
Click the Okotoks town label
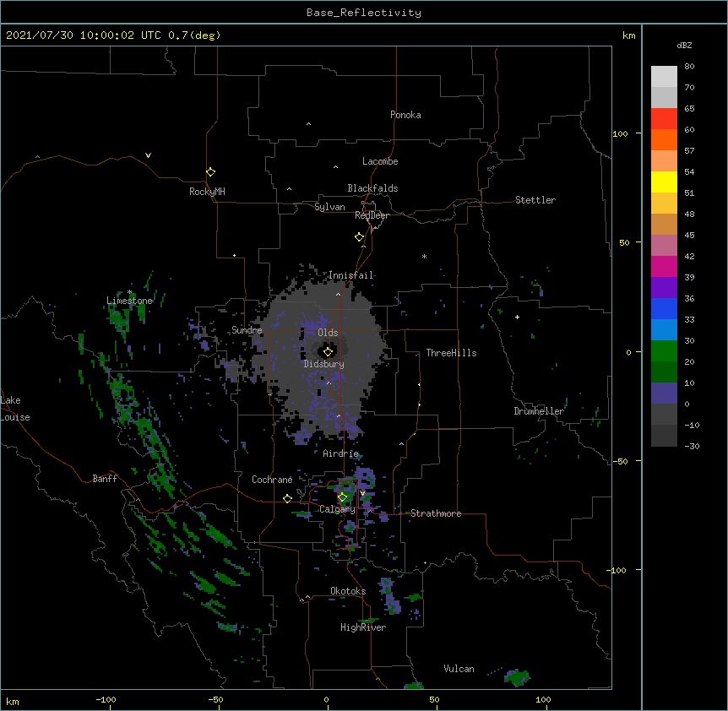click(348, 591)
